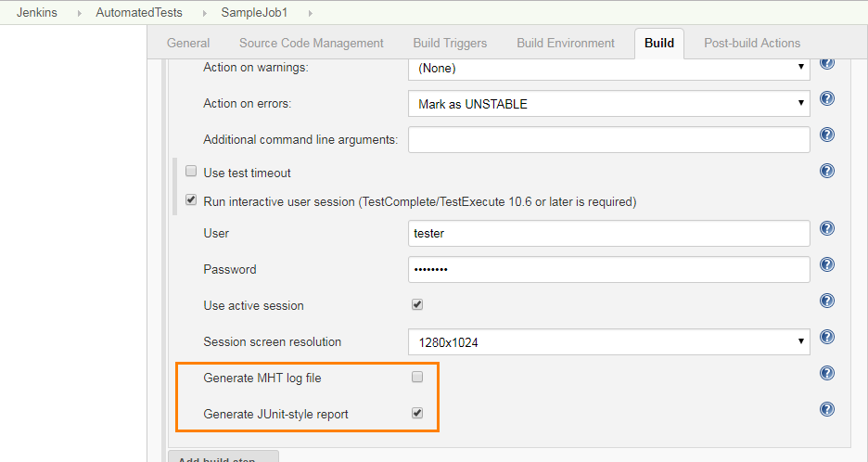Screen dimensions: 868x462
Task: Open the Action on warnings dropdown
Action: [x=609, y=69]
